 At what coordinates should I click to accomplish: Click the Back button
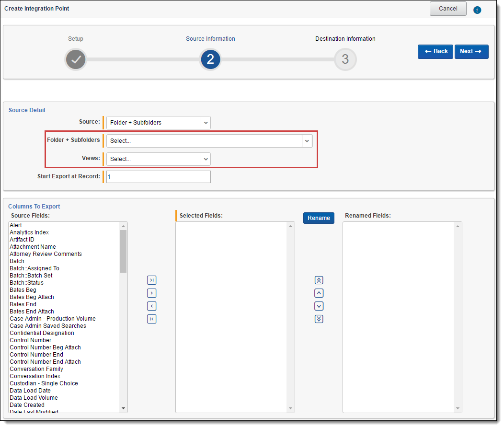click(435, 52)
